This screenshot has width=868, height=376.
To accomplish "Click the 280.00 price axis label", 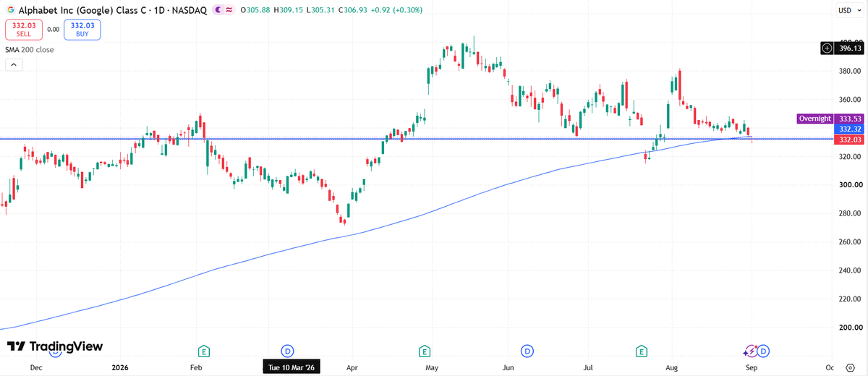I will click(849, 213).
